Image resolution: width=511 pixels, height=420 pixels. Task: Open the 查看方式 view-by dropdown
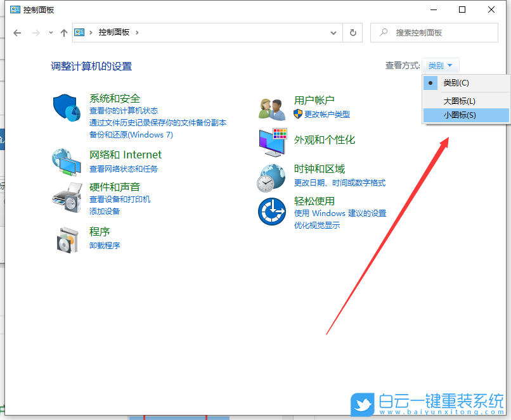coord(439,65)
